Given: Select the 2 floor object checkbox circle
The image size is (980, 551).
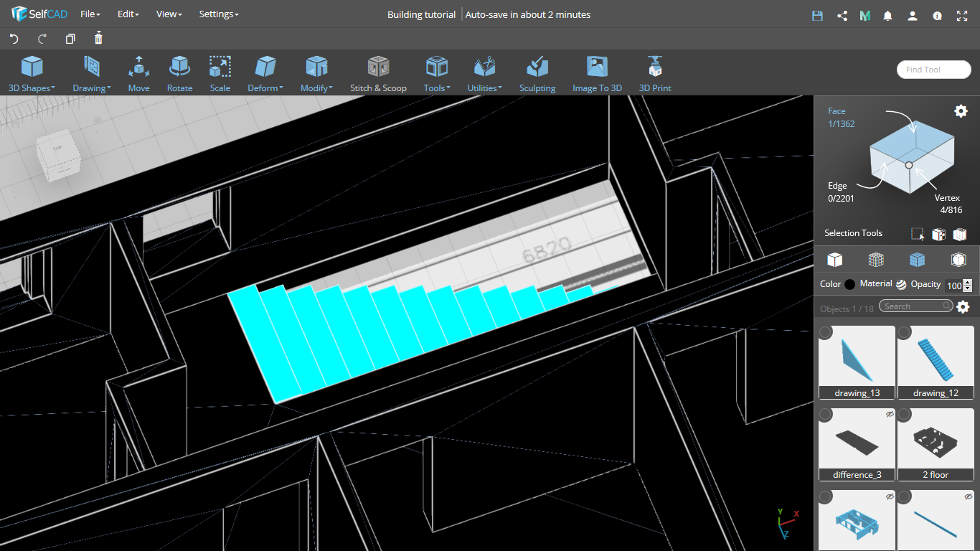Looking at the screenshot, I should [x=905, y=415].
